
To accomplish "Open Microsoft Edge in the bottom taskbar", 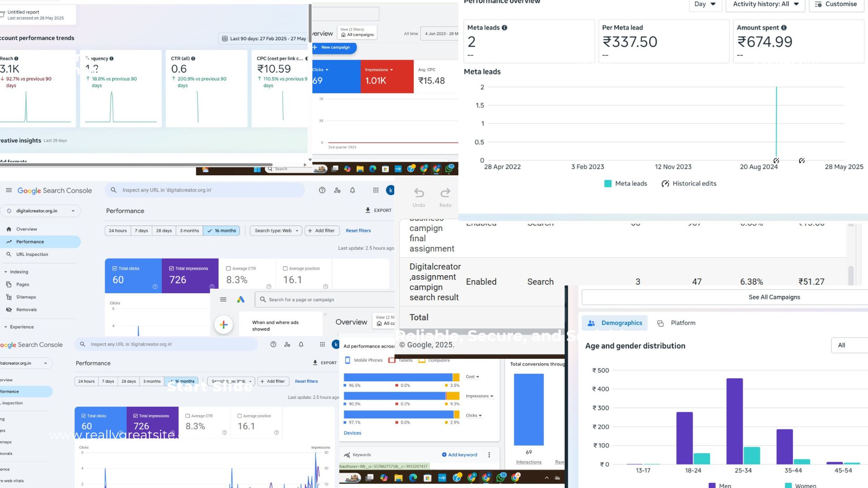I will pos(413,478).
